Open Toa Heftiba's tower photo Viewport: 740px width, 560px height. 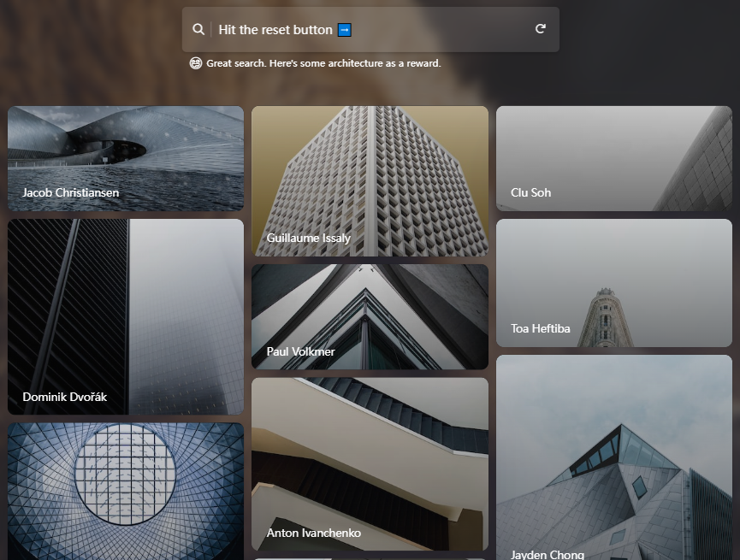click(x=614, y=283)
